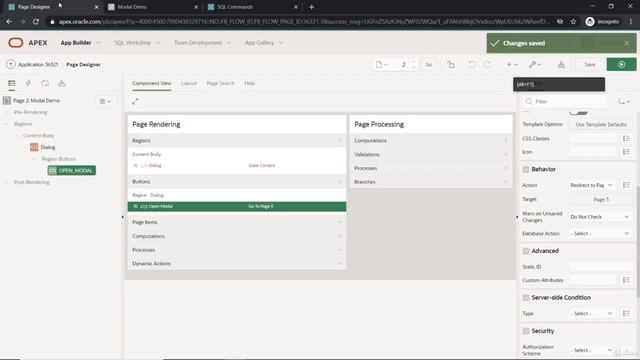Click Use Template Defaults button

pos(600,124)
